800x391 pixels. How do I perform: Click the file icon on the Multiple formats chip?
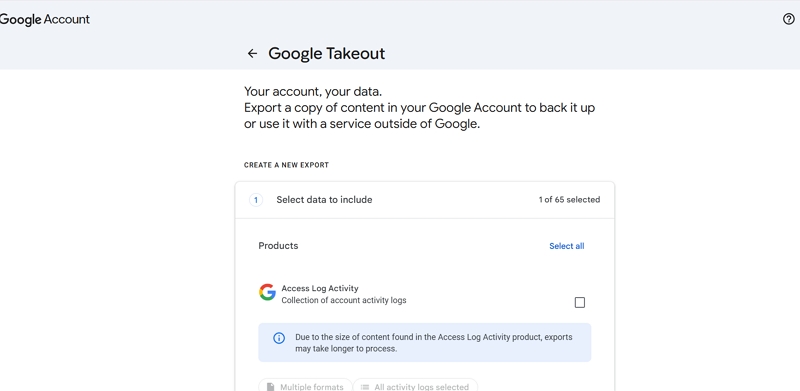[x=270, y=387]
